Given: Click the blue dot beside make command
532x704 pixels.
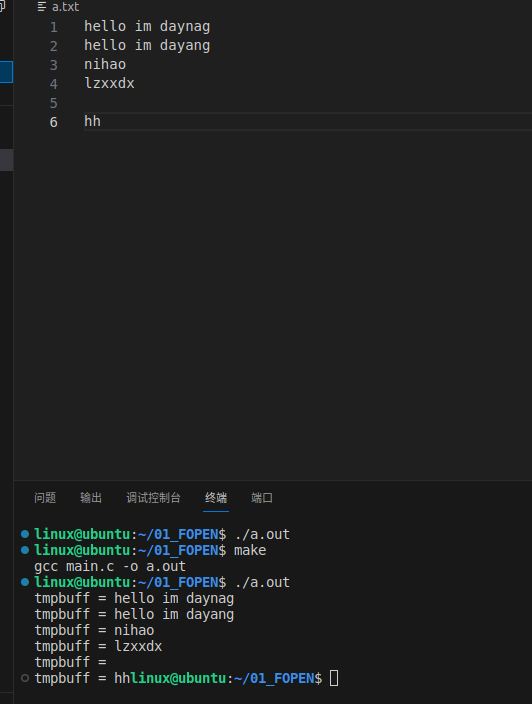Looking at the screenshot, I should tap(25, 550).
